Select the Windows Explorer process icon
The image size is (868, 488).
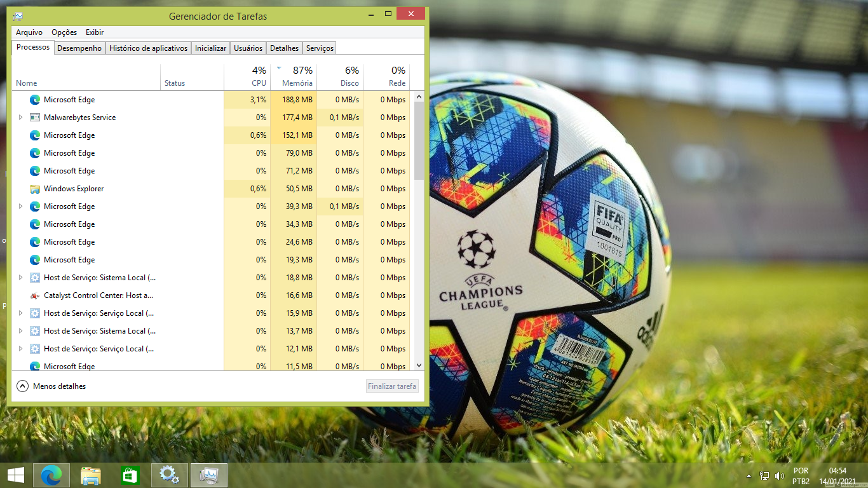(35, 189)
